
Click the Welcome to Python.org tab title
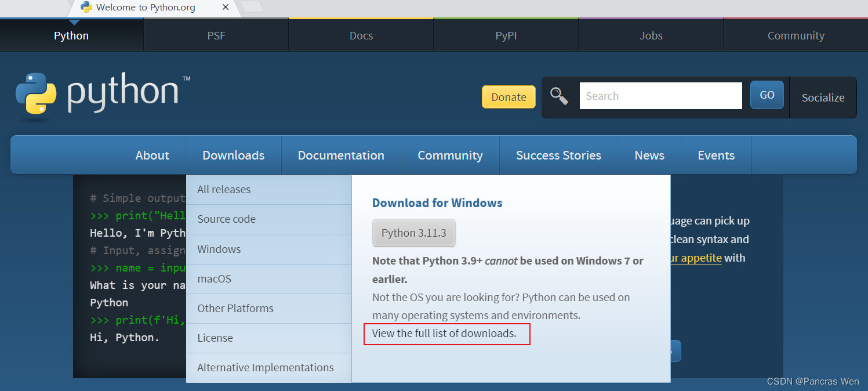pyautogui.click(x=146, y=8)
